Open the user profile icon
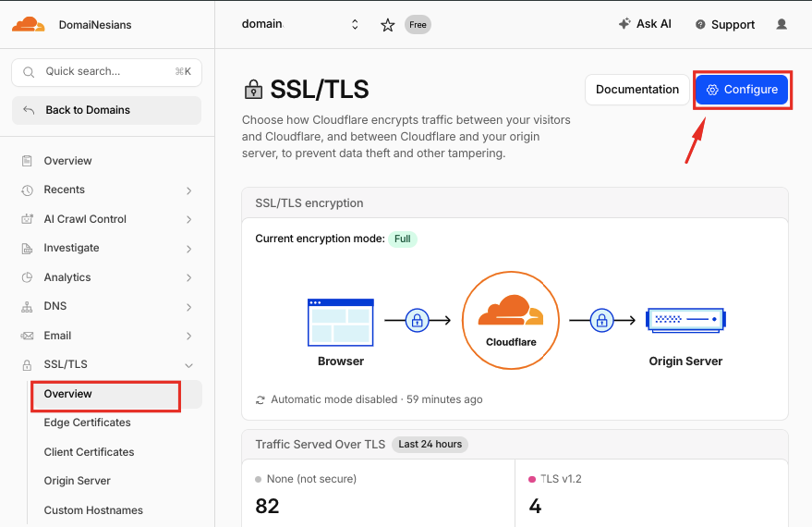Viewport: 812px width, 527px height. (x=782, y=24)
